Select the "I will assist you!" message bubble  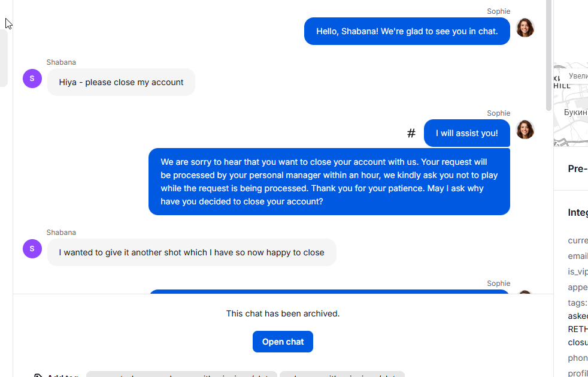tap(467, 133)
